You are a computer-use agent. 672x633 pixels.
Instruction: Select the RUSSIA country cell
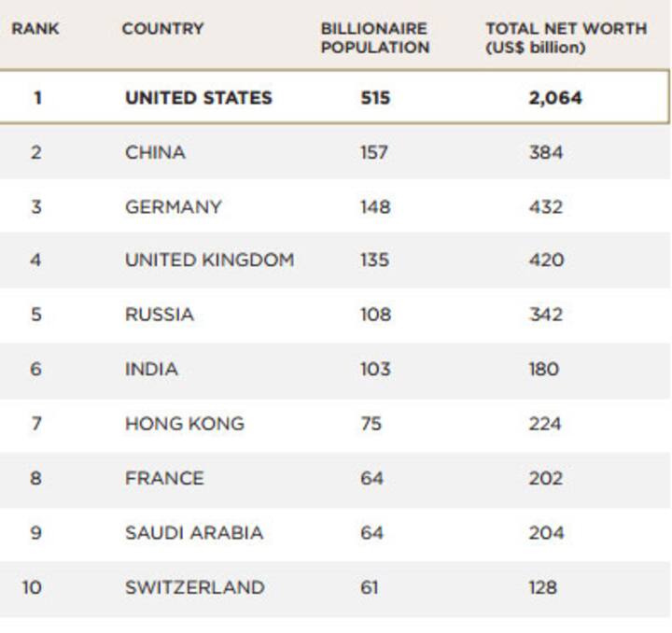click(x=160, y=315)
